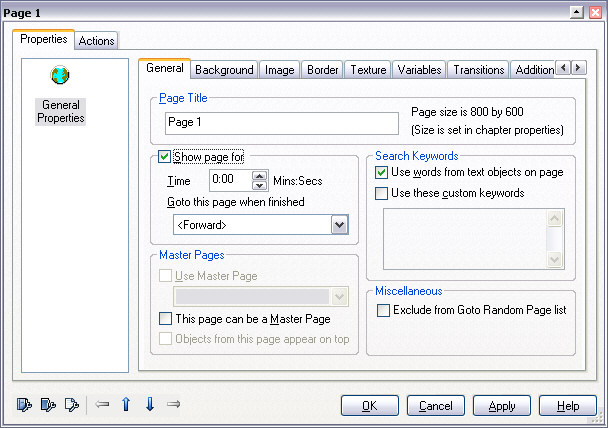Close the Page 1 dialog
Image resolution: width=608 pixels, height=428 pixels.
point(596,12)
